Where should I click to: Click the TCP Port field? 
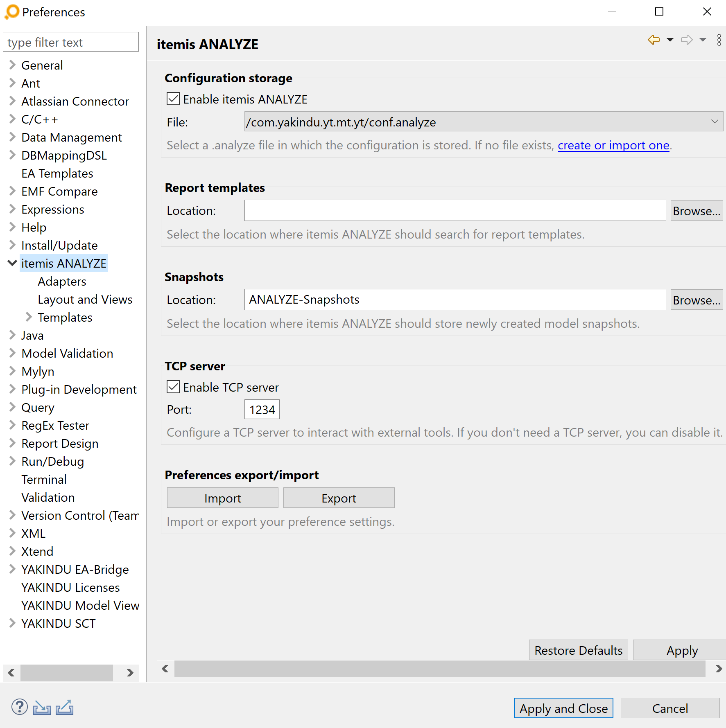262,409
